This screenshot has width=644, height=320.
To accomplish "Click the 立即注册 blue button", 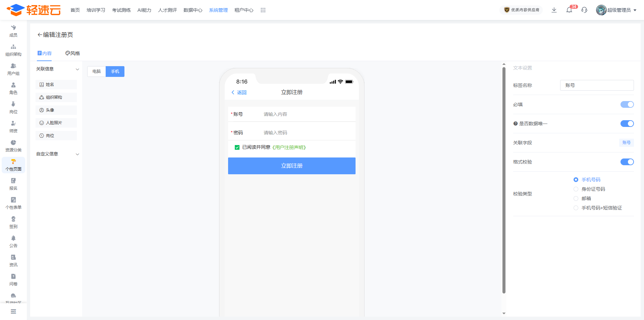I will (291, 166).
